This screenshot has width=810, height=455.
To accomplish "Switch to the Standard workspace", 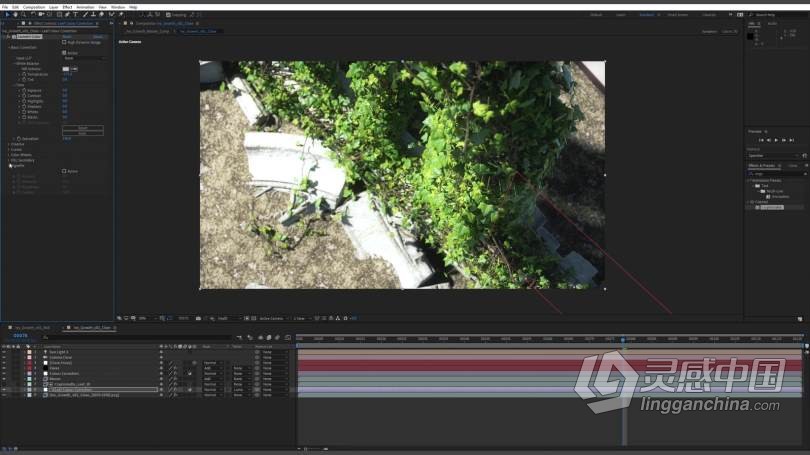I will (x=647, y=15).
